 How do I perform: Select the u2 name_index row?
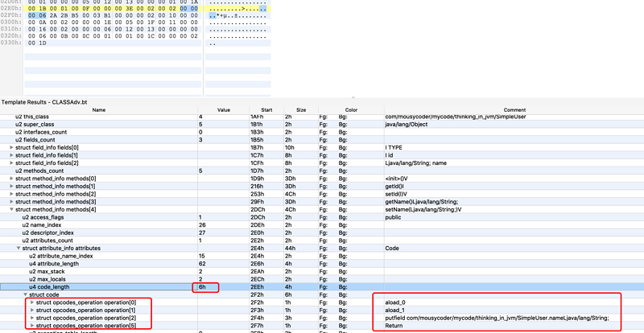click(322, 225)
